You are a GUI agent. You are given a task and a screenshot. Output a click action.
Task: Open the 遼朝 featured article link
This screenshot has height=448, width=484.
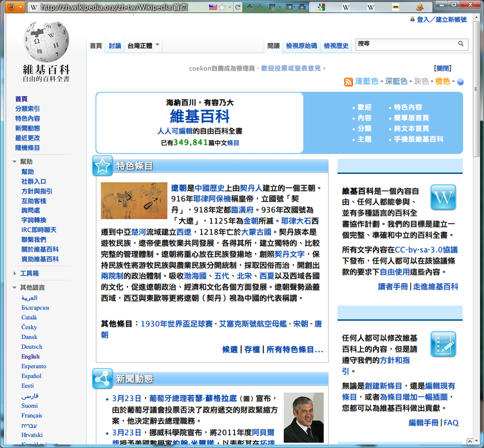(x=179, y=188)
